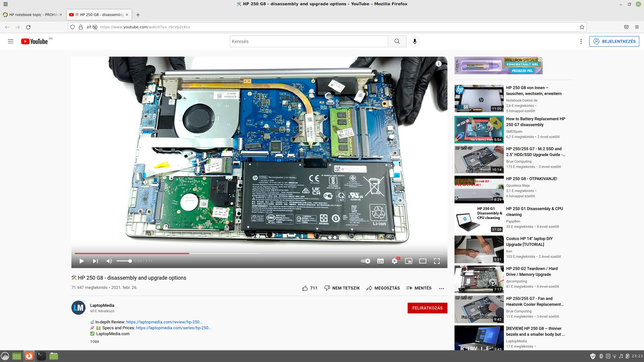
Task: Open video quality settings gear
Action: tap(395, 261)
